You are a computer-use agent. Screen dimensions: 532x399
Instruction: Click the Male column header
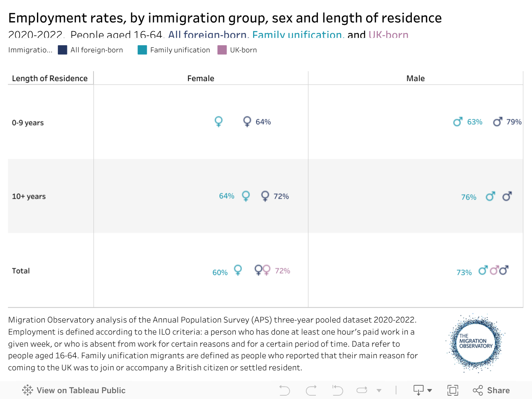(416, 78)
